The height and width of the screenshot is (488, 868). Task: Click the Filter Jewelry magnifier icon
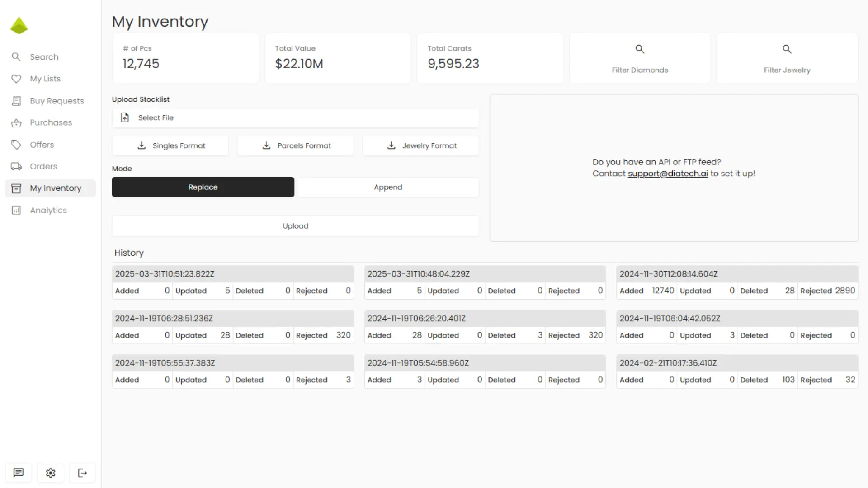(787, 49)
